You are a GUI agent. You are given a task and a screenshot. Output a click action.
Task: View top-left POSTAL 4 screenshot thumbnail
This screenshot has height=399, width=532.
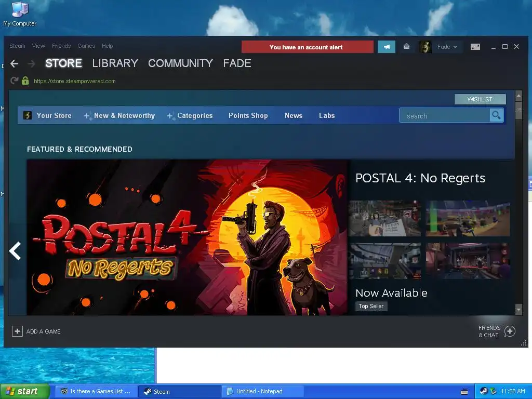[385, 218]
